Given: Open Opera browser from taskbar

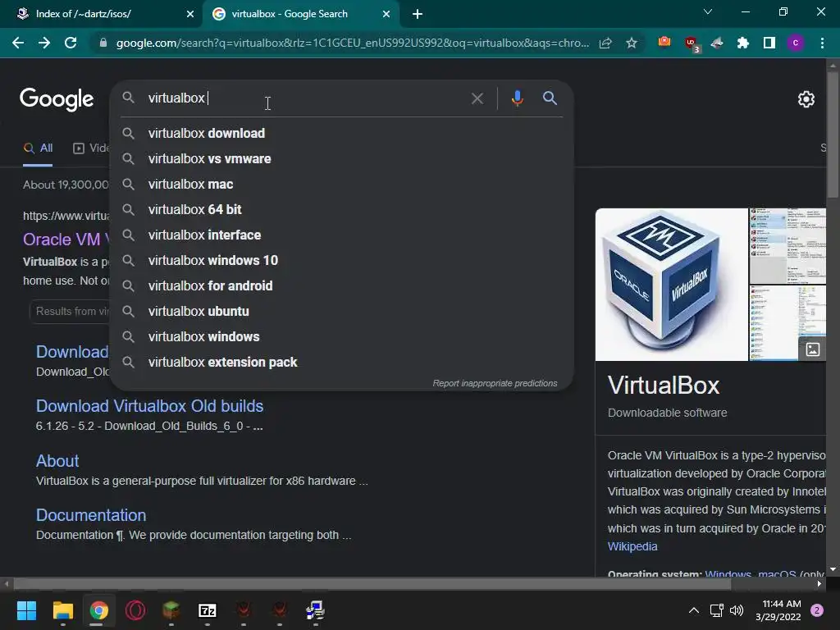Looking at the screenshot, I should pos(135,610).
